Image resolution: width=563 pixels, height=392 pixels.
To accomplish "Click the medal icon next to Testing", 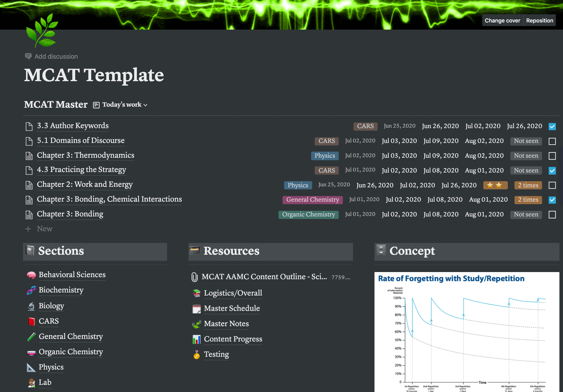I will tap(196, 354).
